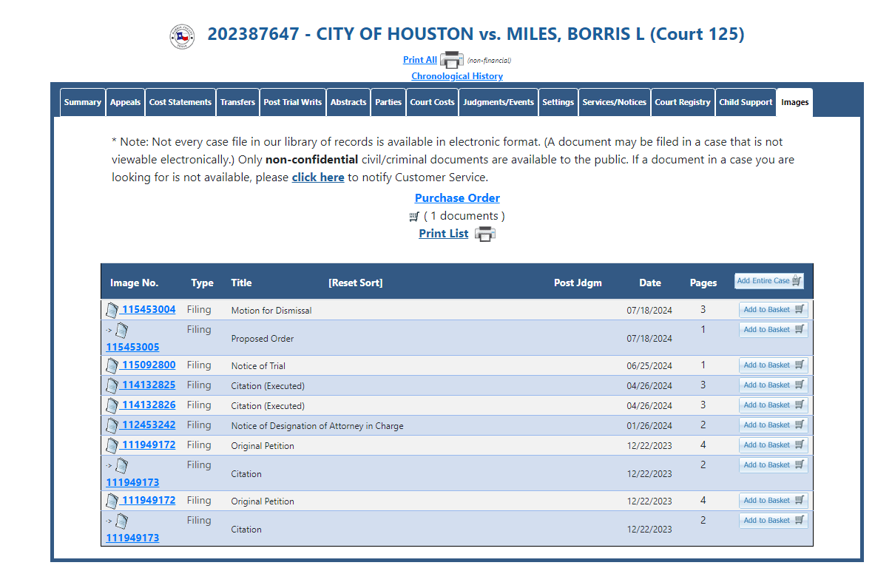Click the 01/26/2024 date cell
Image resolution: width=892 pixels, height=588 pixels.
point(649,426)
